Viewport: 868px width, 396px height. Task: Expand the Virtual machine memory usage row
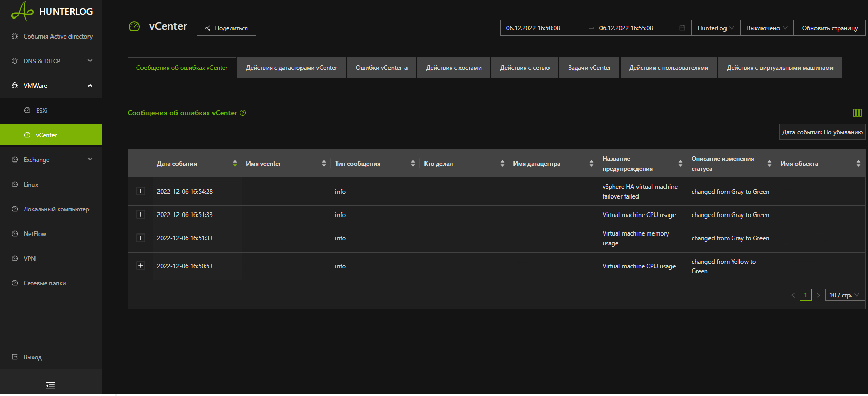coord(140,238)
